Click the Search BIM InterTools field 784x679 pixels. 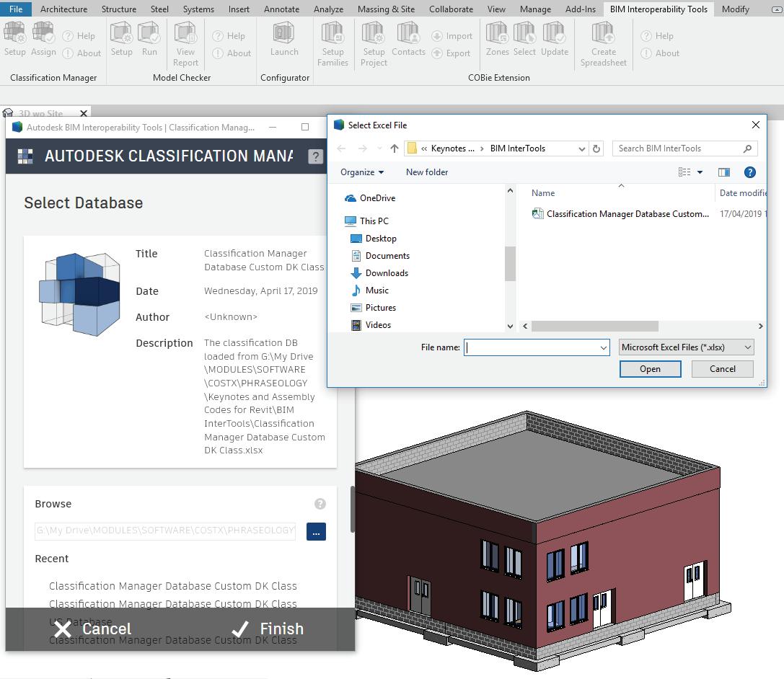click(x=677, y=148)
